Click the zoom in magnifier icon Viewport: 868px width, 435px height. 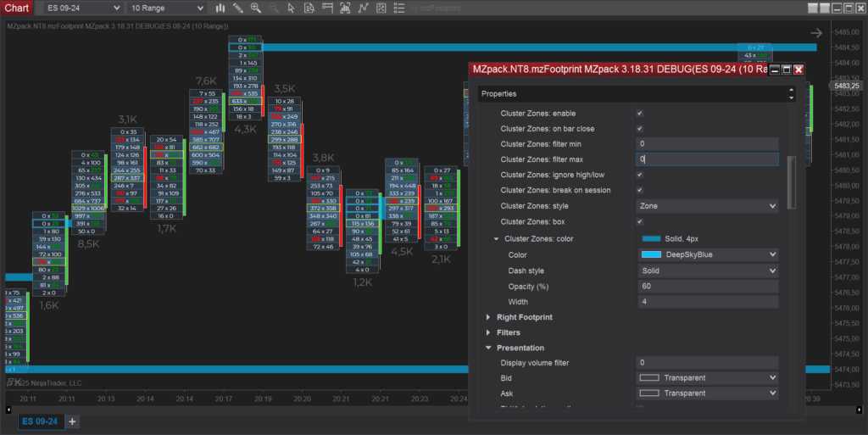[256, 8]
